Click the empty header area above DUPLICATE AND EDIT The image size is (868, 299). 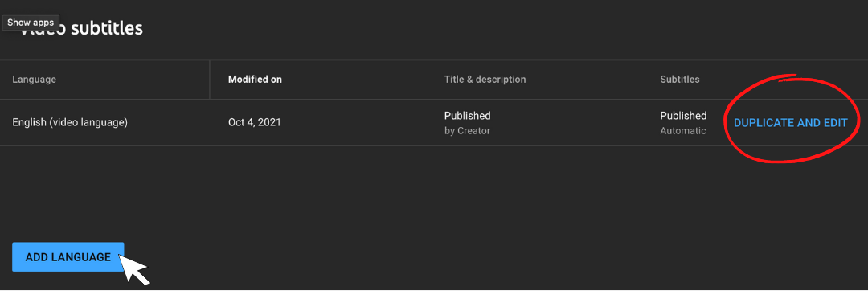click(x=790, y=80)
